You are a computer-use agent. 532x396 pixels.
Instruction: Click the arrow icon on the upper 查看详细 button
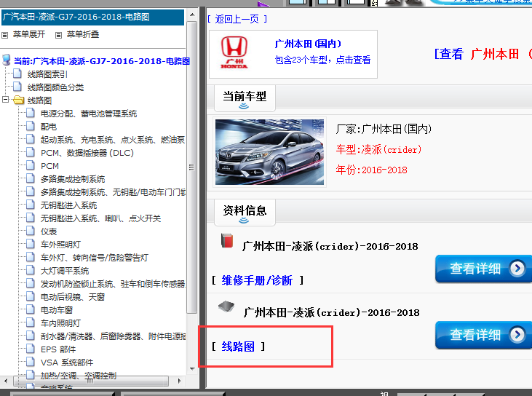(x=517, y=269)
